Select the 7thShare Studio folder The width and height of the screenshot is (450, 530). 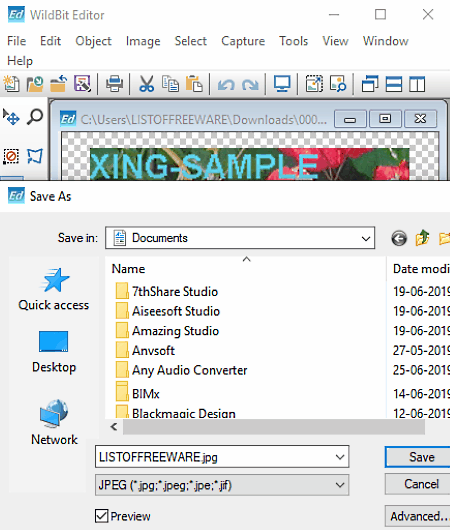pos(167,291)
